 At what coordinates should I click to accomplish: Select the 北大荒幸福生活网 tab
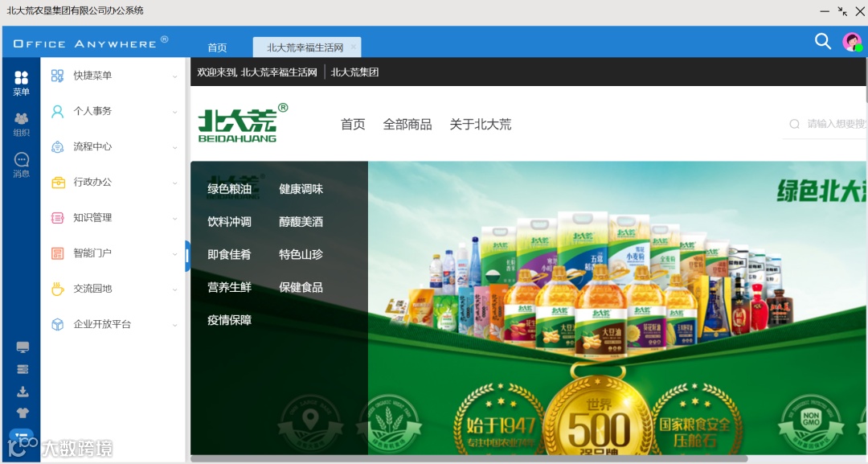[x=305, y=47]
